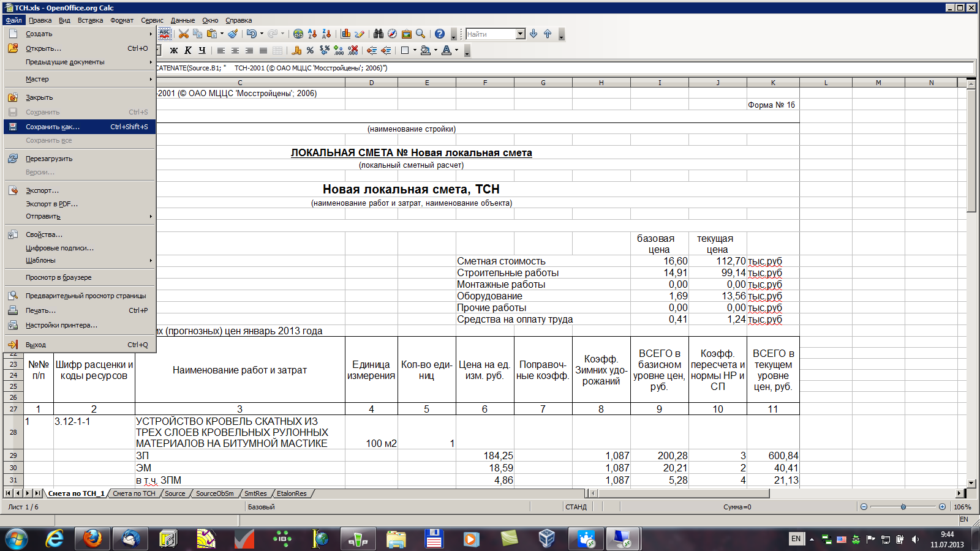Expand the Найти search box dropdown
Viewport: 980px width, 551px height.
click(521, 34)
